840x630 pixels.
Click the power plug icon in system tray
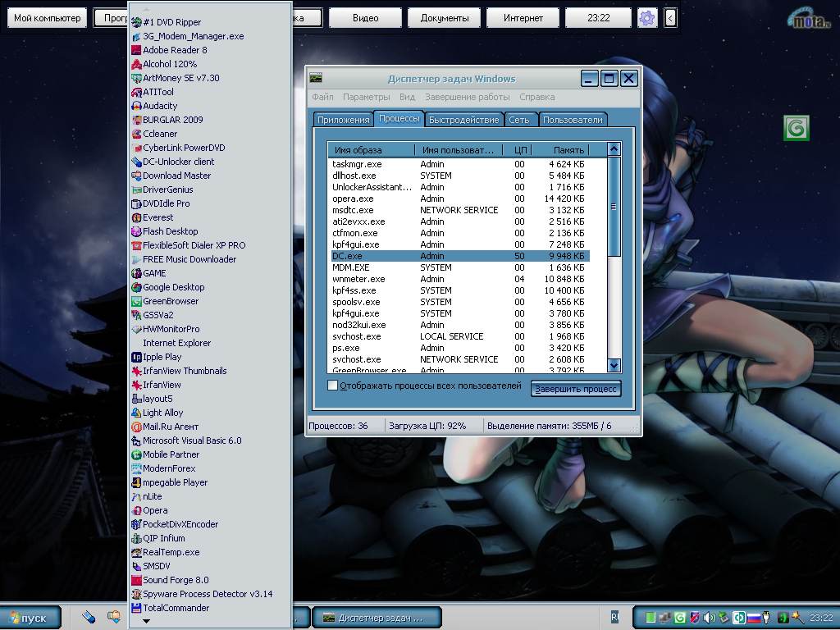click(x=767, y=617)
